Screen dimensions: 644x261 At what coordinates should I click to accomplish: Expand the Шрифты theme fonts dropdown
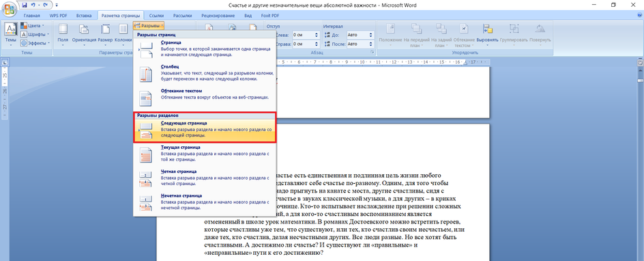(35, 34)
